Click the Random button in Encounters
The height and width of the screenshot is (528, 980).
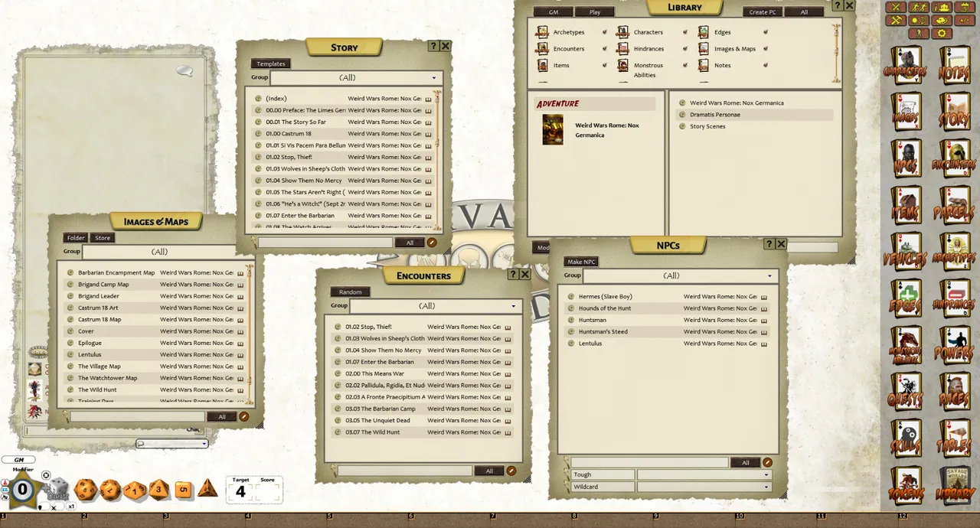pyautogui.click(x=351, y=292)
